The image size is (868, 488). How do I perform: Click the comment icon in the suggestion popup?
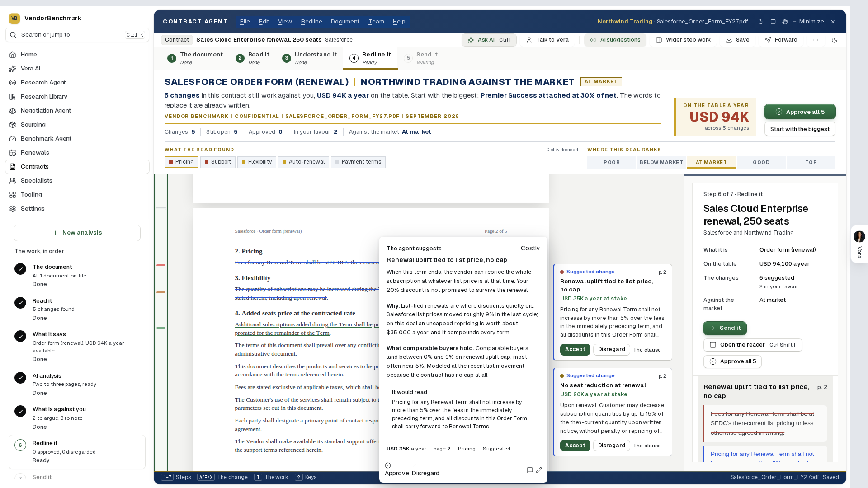click(x=530, y=470)
